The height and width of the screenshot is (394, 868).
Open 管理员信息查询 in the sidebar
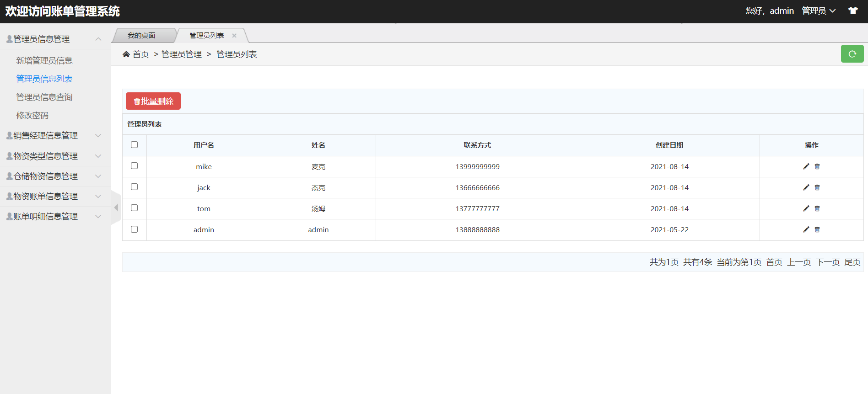[44, 97]
